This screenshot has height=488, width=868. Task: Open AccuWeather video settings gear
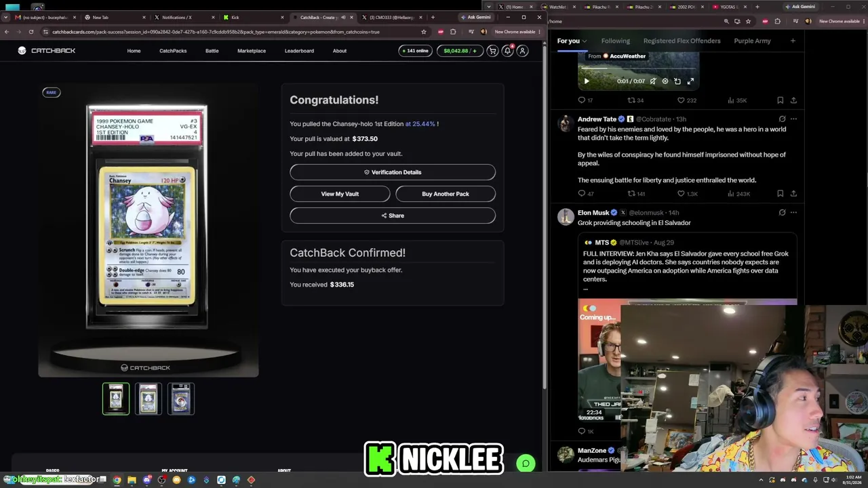tap(665, 81)
